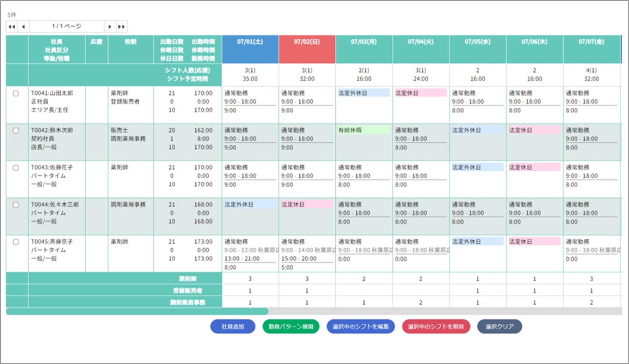Image resolution: width=629 pixels, height=364 pixels.
Task: Click employee name T0044:佐々木三郎
Action: (x=55, y=205)
